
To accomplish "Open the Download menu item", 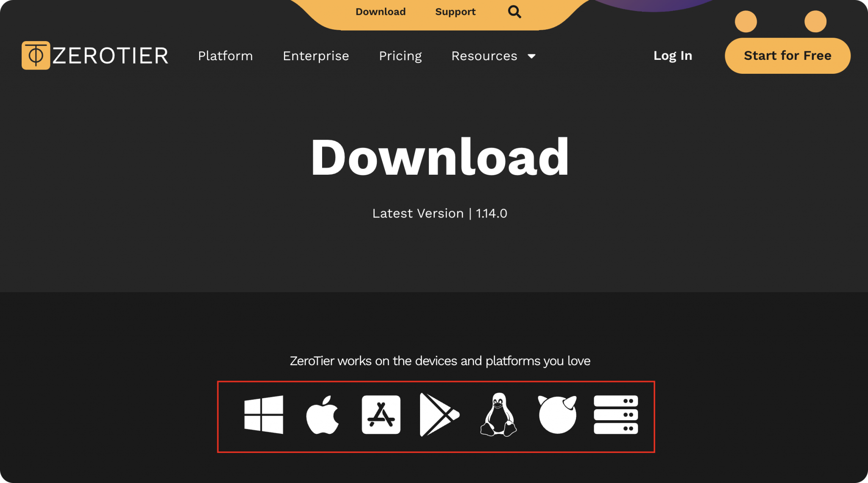I will [x=380, y=11].
